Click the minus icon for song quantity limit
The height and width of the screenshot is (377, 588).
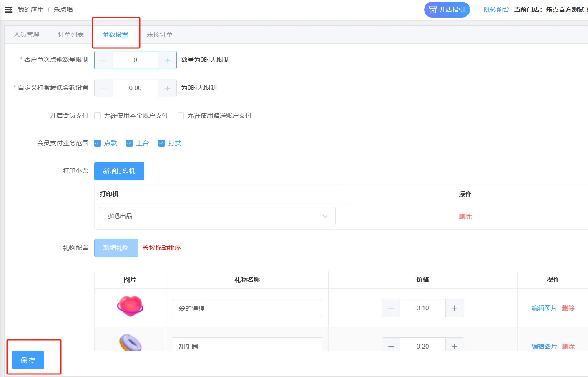point(103,60)
